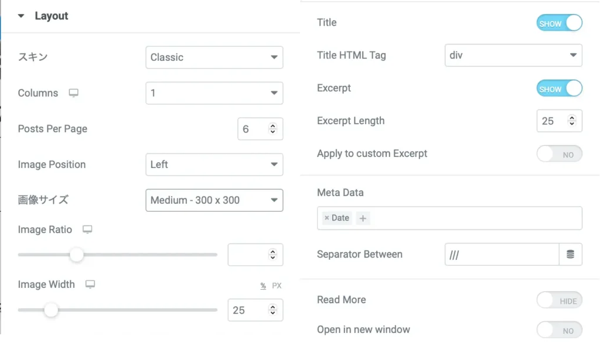
Task: Toggle the Excerpt show switch
Action: (x=559, y=89)
